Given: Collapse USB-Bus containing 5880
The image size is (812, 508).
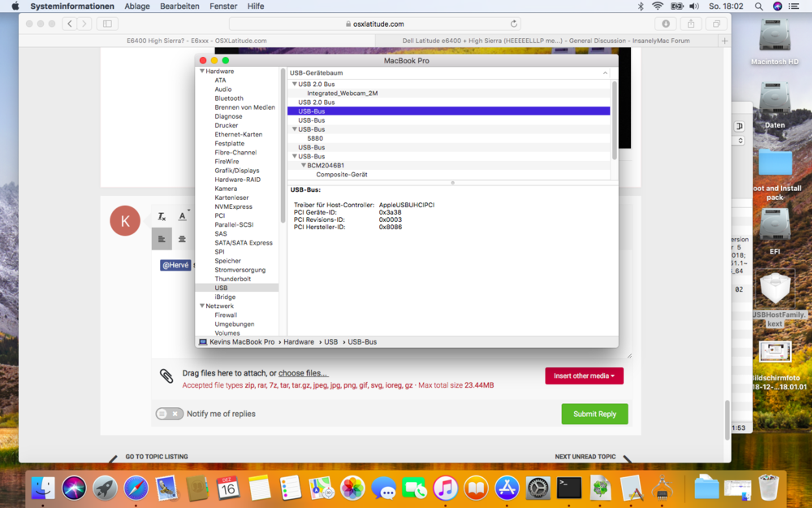Looking at the screenshot, I should tap(294, 129).
